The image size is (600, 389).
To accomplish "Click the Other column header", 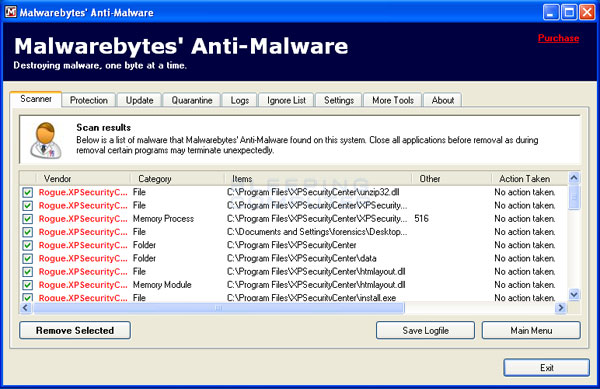I will [452, 179].
